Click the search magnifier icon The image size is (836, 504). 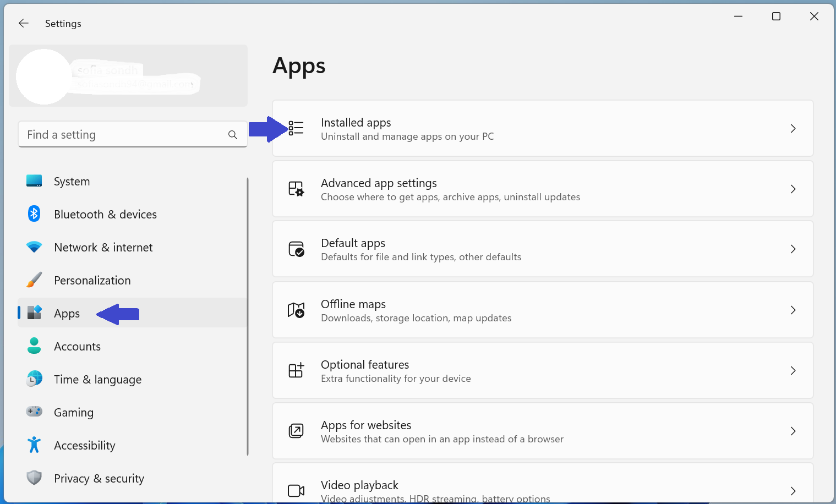pos(233,135)
